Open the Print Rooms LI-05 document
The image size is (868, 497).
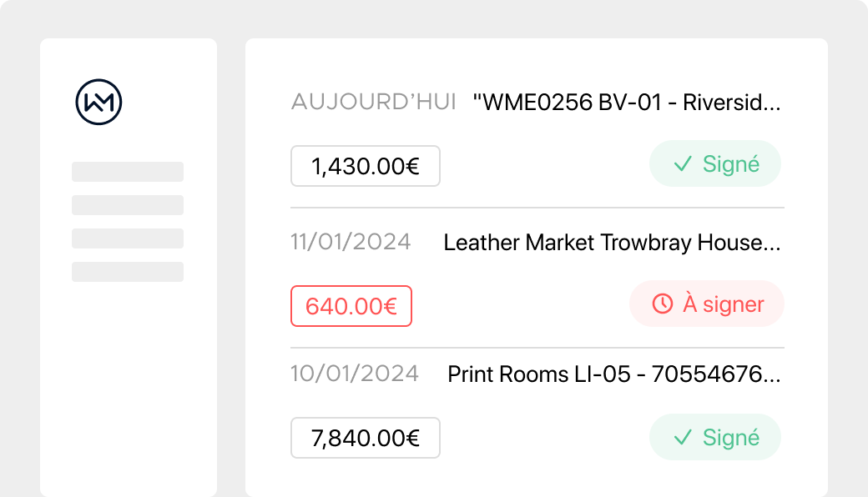[614, 374]
